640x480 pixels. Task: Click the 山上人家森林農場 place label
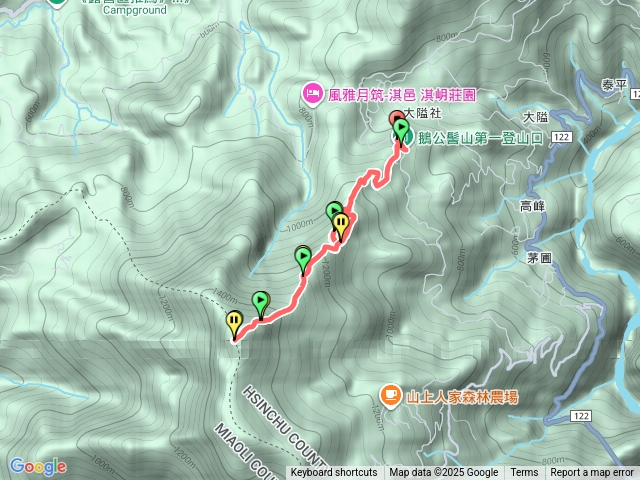462,397
